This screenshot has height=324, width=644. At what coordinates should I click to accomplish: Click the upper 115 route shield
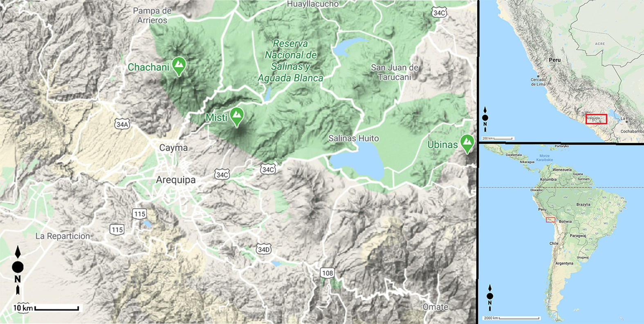[x=139, y=214]
